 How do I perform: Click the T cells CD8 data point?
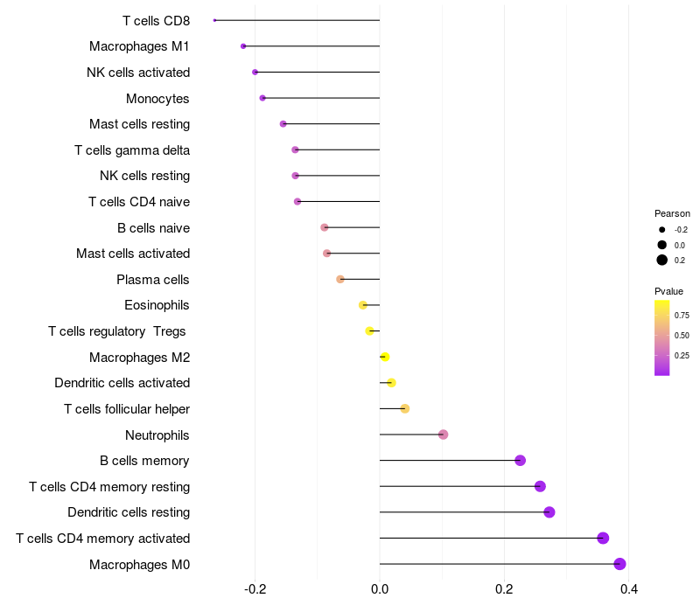tap(214, 20)
